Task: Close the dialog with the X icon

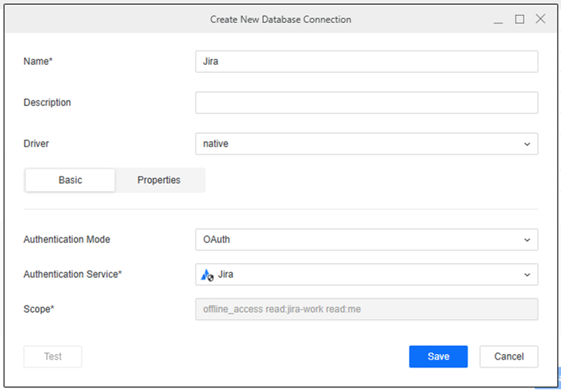Action: click(540, 19)
